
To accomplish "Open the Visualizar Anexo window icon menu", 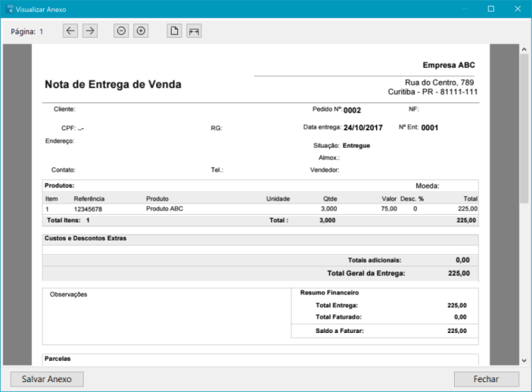I will point(8,9).
